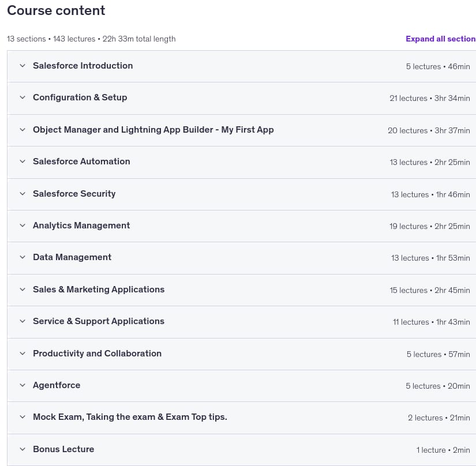Open the Configuration & Setup section title
Screen dimensions: 476x466
tap(80, 97)
